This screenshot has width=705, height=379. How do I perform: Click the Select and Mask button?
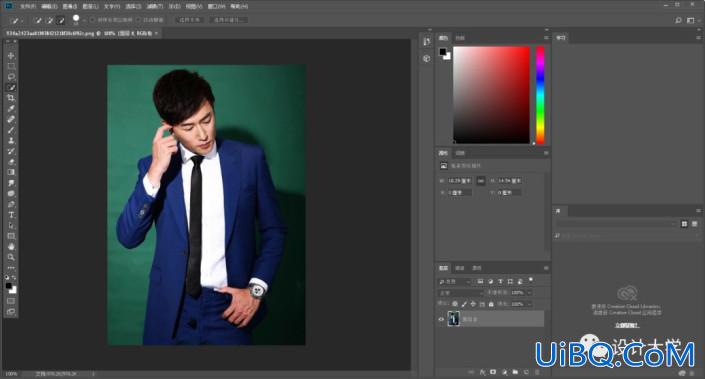pyautogui.click(x=228, y=20)
